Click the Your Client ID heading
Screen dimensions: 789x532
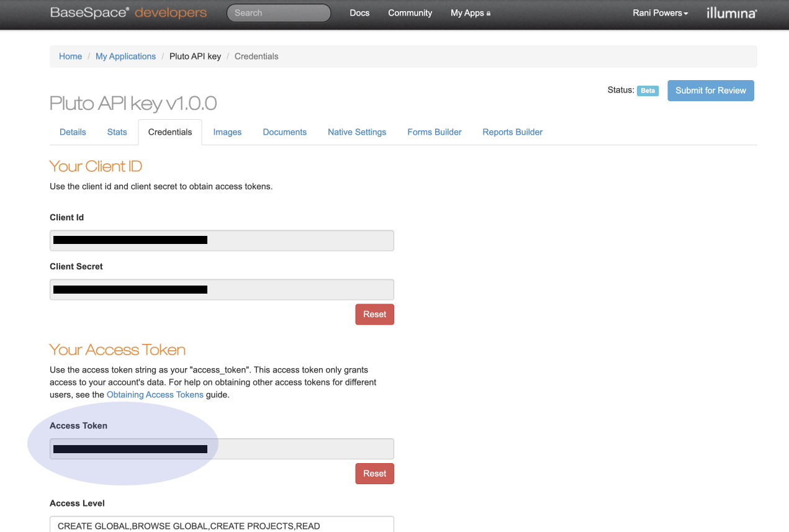pyautogui.click(x=96, y=166)
